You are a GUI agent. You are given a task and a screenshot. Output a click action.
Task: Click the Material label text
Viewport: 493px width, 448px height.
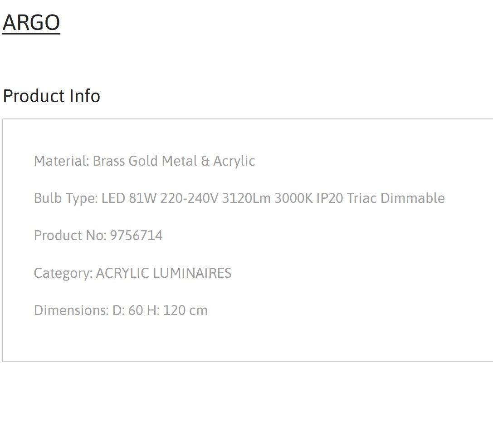62,161
